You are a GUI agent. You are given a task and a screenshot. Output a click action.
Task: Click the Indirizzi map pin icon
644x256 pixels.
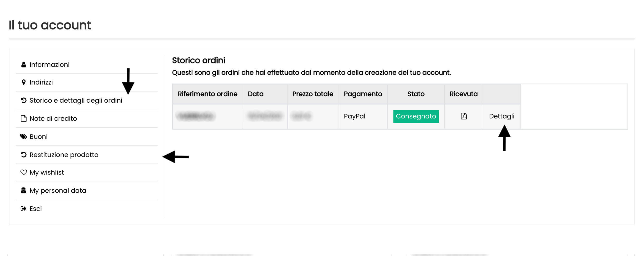(x=23, y=82)
